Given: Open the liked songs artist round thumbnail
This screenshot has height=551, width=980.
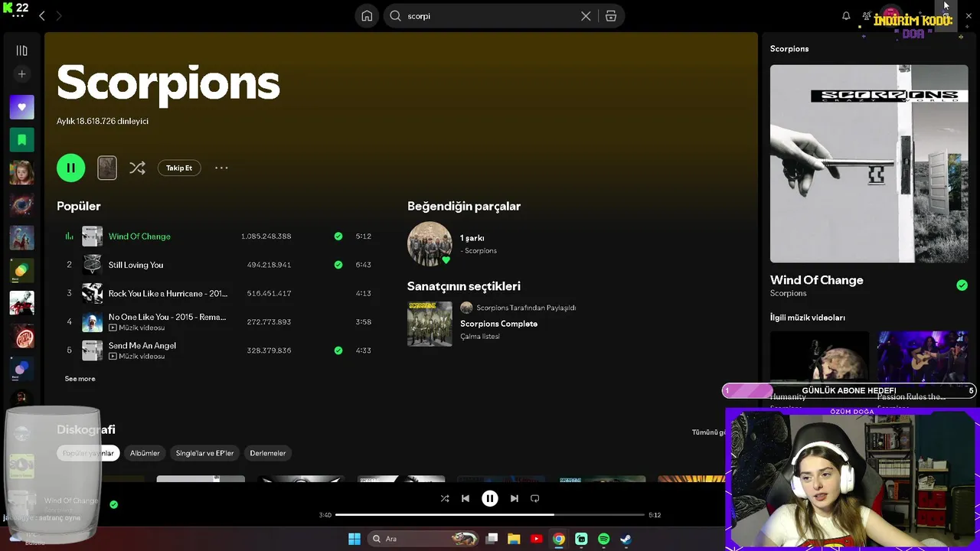Looking at the screenshot, I should click(x=430, y=244).
